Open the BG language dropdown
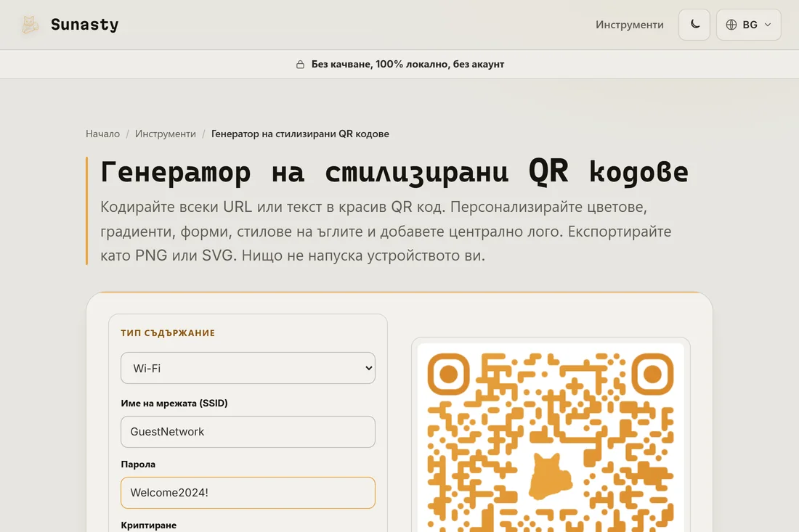This screenshot has height=532, width=799. (748, 25)
